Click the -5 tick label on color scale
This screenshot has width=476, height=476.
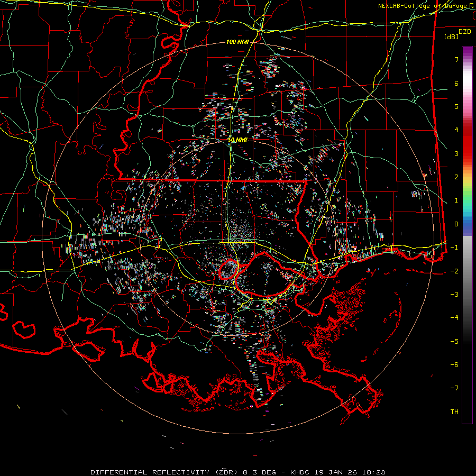(454, 342)
